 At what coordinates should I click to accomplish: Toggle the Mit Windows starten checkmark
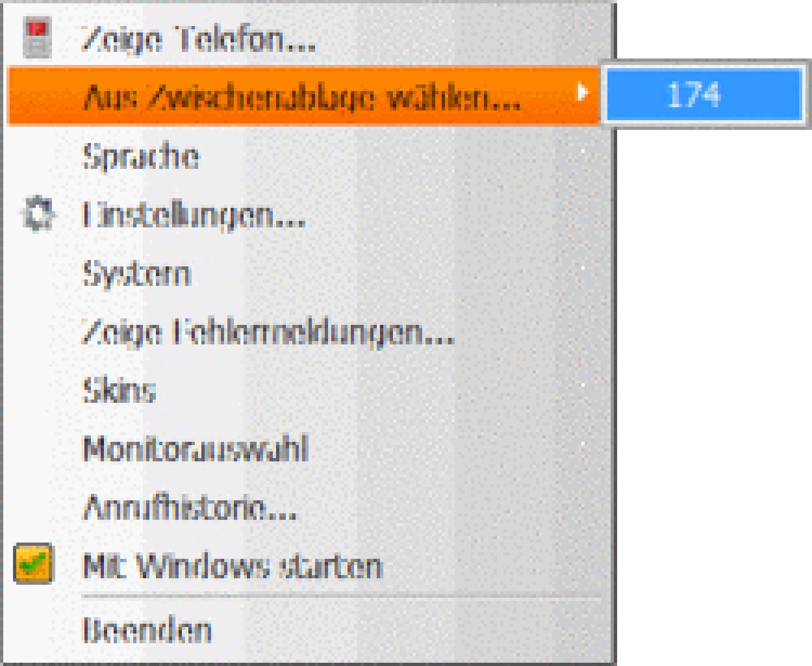point(33,563)
